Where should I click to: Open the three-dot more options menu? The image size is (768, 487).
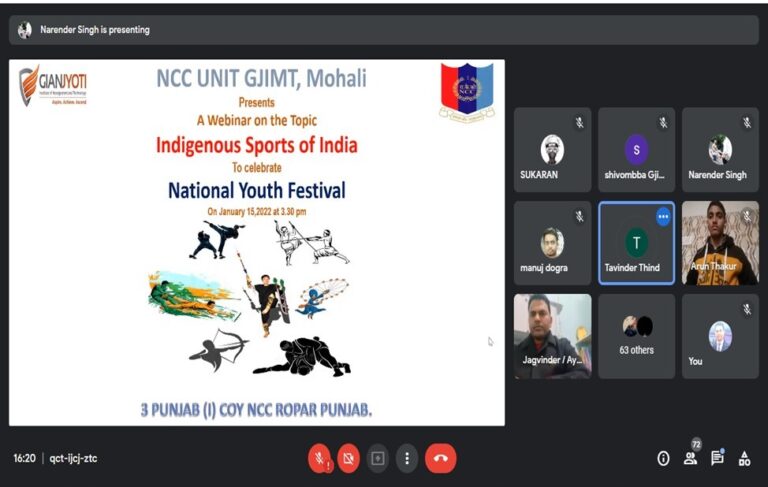click(407, 459)
